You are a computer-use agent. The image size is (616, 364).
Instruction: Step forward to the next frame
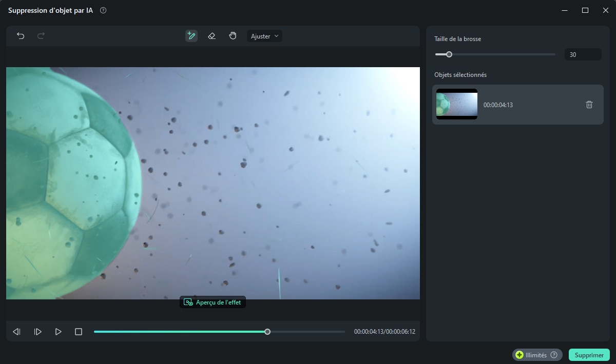coord(37,332)
